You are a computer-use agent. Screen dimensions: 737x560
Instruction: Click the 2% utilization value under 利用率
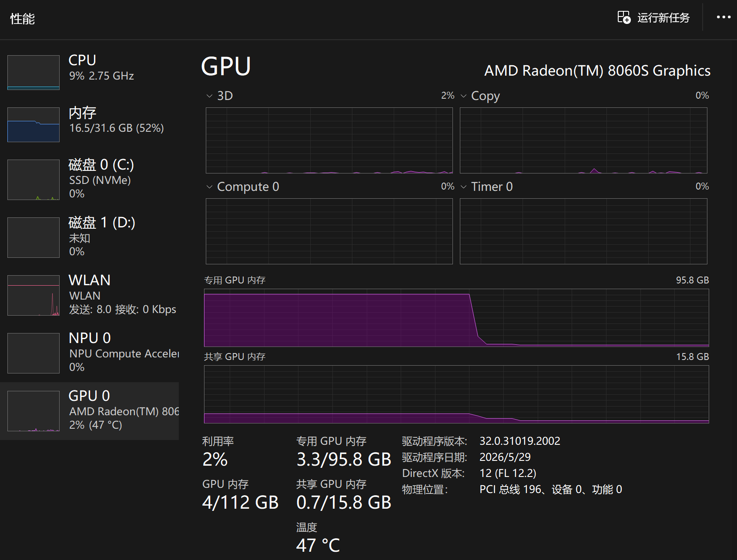215,460
